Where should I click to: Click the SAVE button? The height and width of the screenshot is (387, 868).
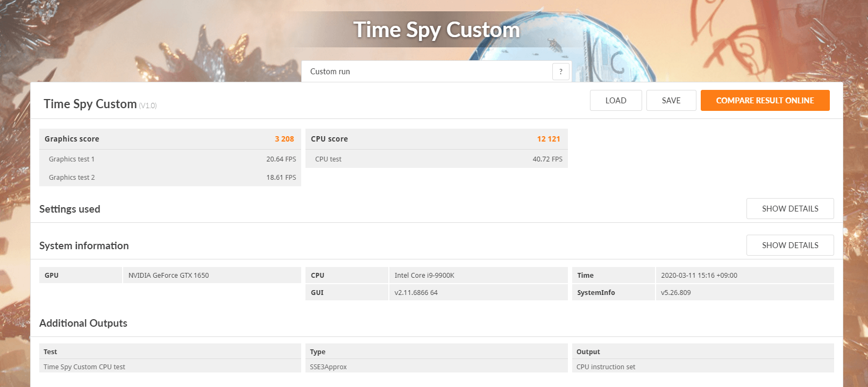(671, 101)
